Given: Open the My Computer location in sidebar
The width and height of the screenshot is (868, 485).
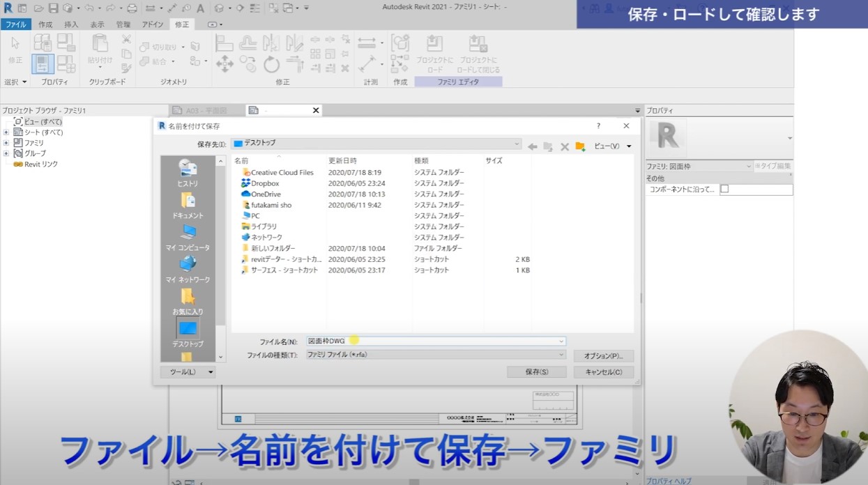Looking at the screenshot, I should 188,236.
